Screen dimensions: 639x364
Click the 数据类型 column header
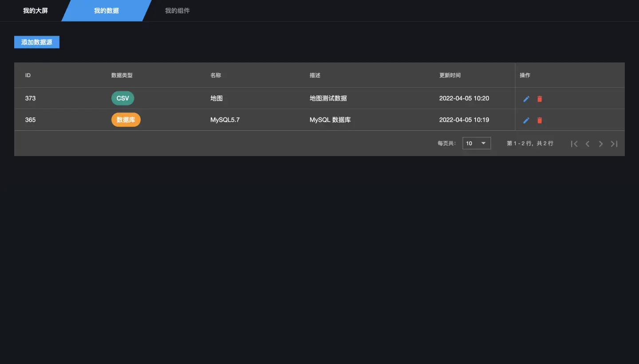(x=122, y=75)
